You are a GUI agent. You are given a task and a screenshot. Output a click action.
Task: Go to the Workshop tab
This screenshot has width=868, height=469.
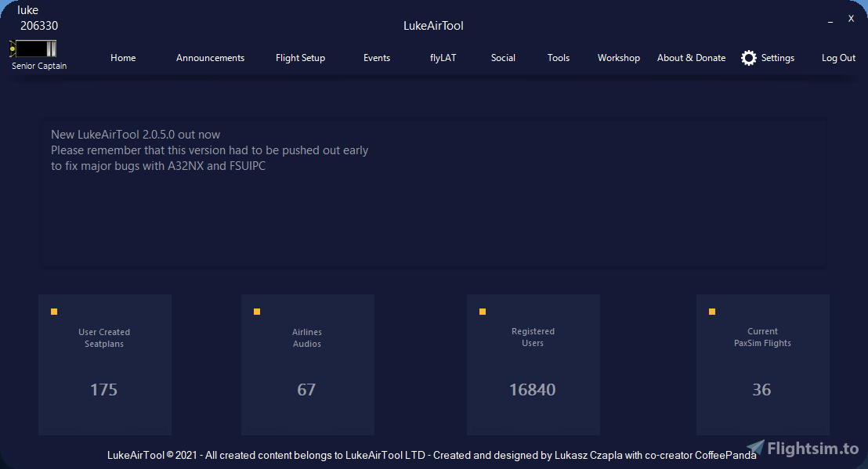tap(619, 57)
